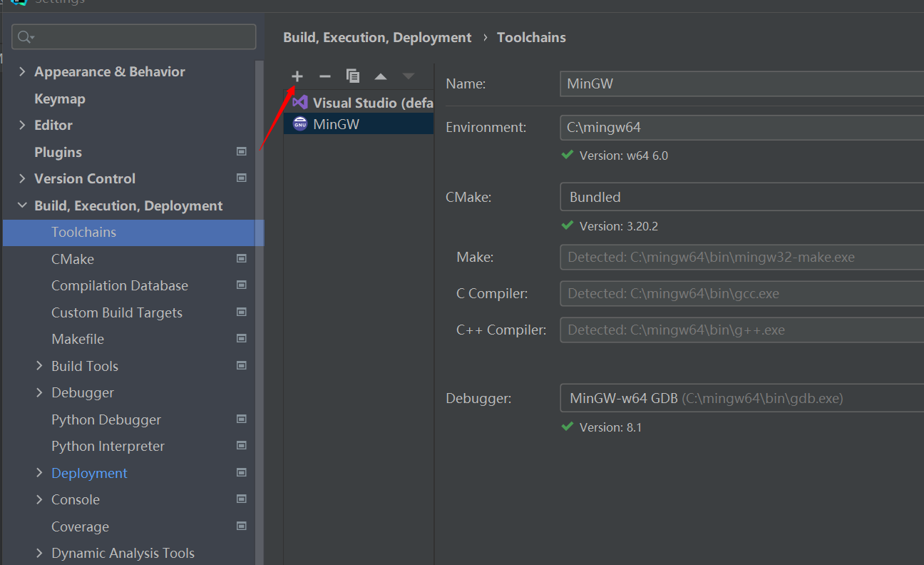Image resolution: width=924 pixels, height=565 pixels.
Task: Select the Python Interpreter settings item
Action: tap(108, 446)
